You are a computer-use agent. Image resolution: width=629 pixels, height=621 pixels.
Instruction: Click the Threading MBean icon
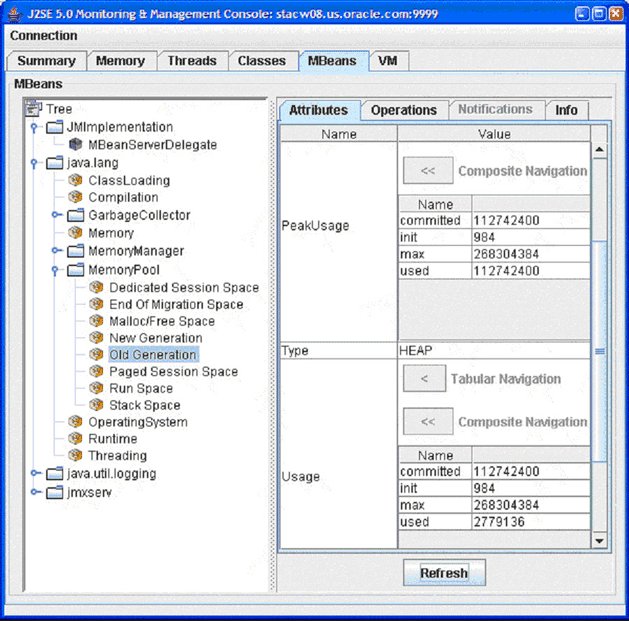(x=76, y=456)
